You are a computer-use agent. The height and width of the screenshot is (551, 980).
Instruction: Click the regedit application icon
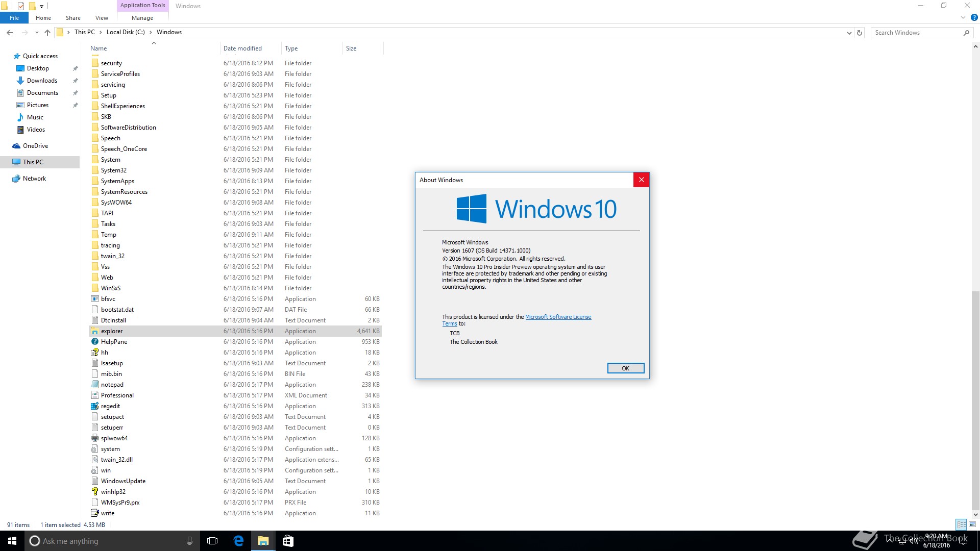tap(95, 406)
